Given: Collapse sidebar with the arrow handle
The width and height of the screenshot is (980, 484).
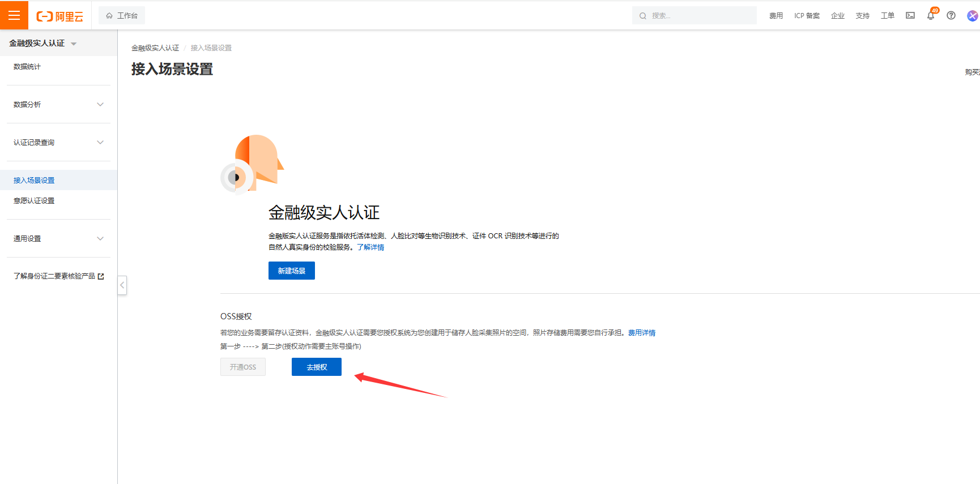Looking at the screenshot, I should 122,285.
